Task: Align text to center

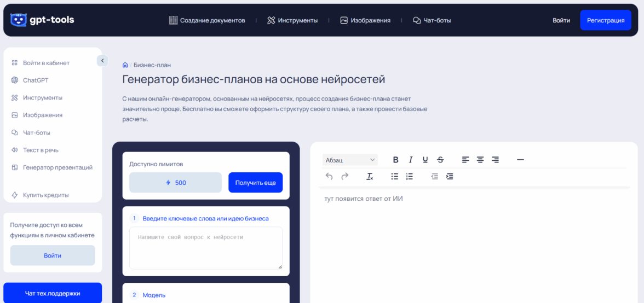Action: coord(480,160)
